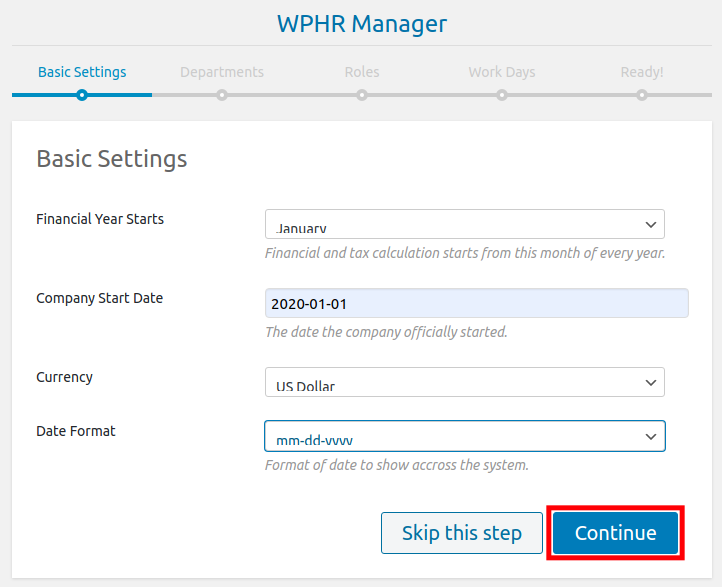Screen dimensions: 722x587
Task: Click the Roles progress dot
Action: tap(362, 95)
